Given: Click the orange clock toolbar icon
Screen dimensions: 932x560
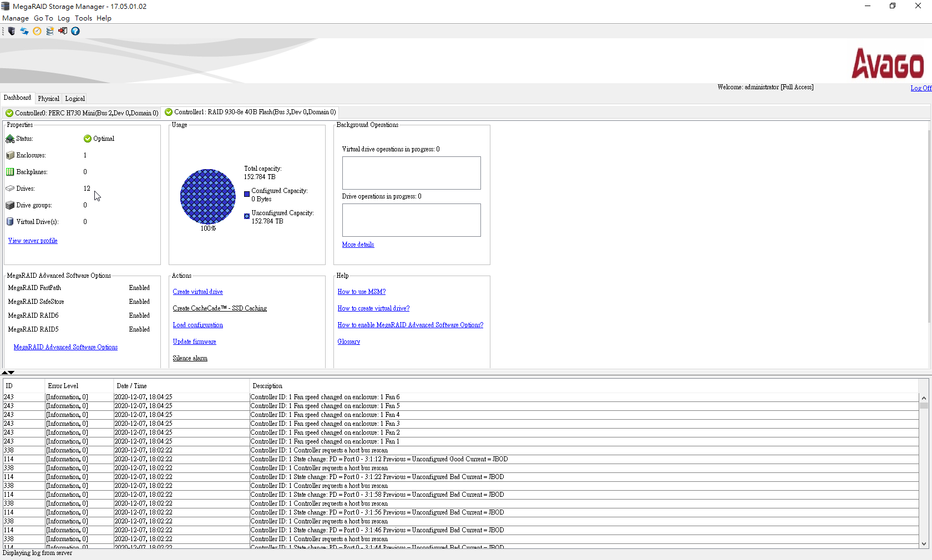Looking at the screenshot, I should pyautogui.click(x=37, y=31).
